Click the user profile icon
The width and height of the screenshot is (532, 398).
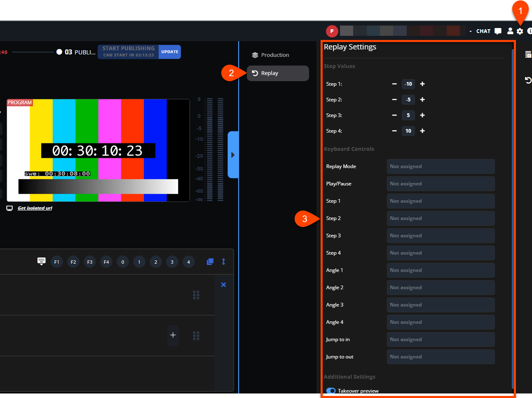(510, 31)
